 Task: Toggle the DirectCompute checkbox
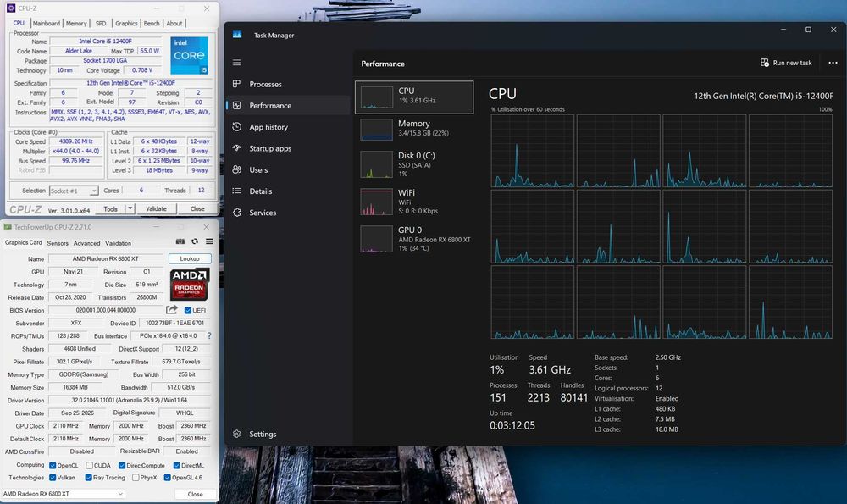click(122, 465)
